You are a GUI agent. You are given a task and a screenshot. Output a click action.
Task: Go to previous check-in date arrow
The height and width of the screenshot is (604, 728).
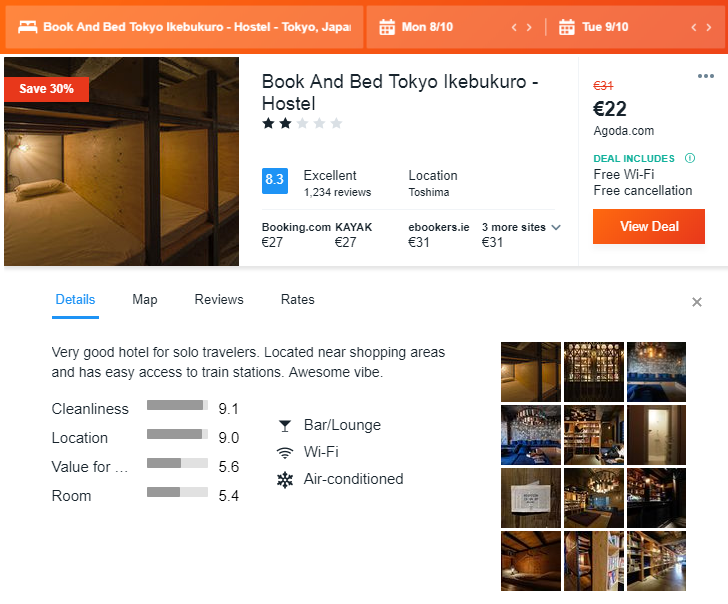coord(514,27)
